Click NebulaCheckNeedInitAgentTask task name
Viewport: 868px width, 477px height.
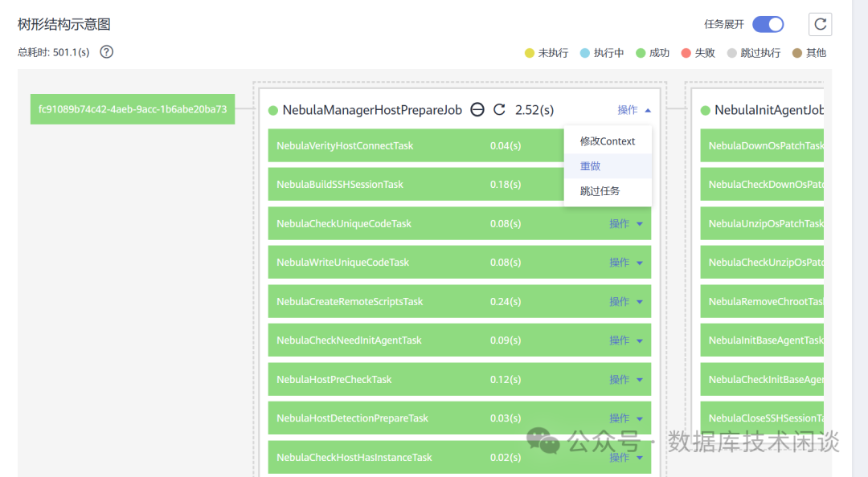coord(349,340)
